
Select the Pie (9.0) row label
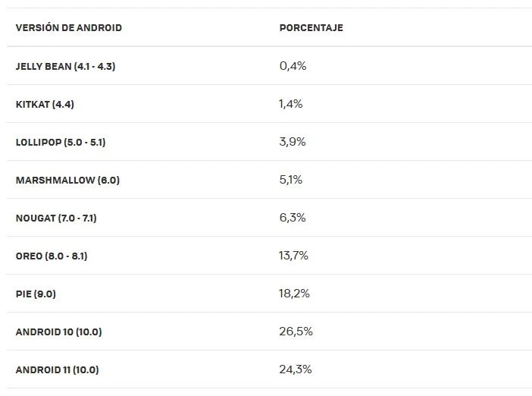[x=36, y=294]
